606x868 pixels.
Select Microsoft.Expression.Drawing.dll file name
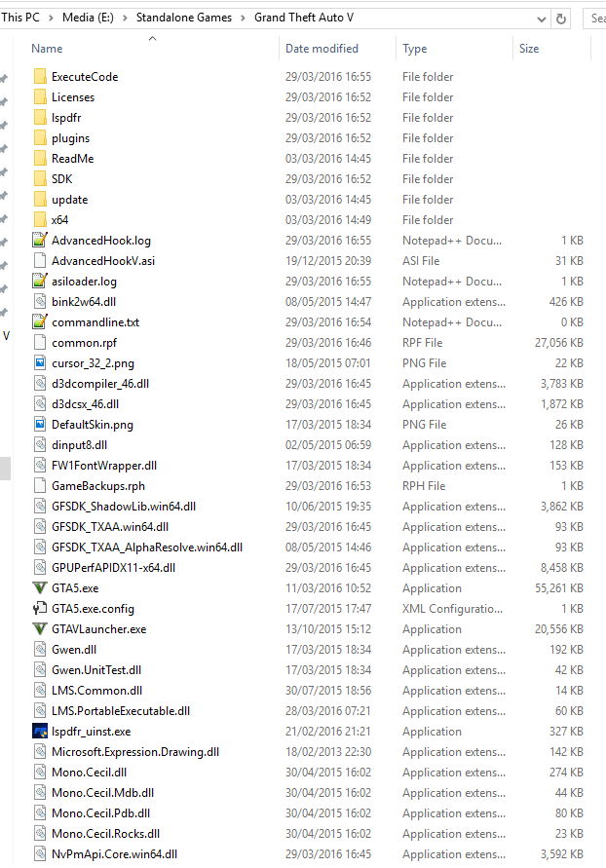coord(135,752)
